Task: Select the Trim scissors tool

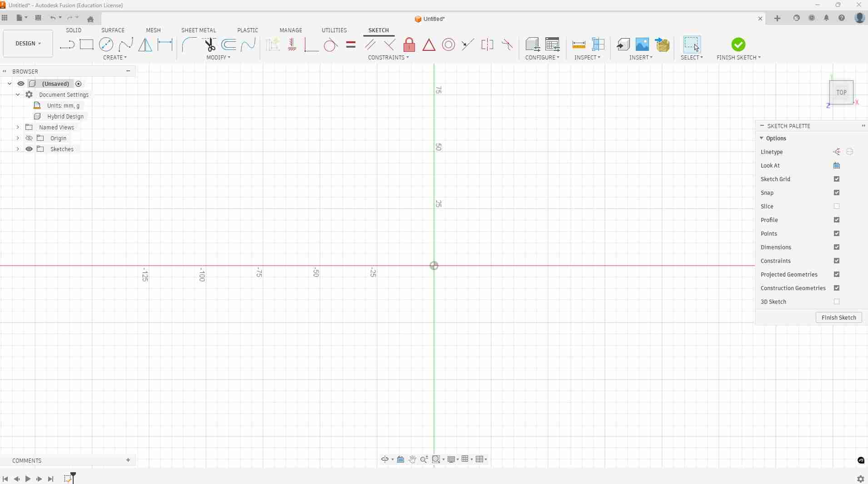Action: tap(210, 44)
